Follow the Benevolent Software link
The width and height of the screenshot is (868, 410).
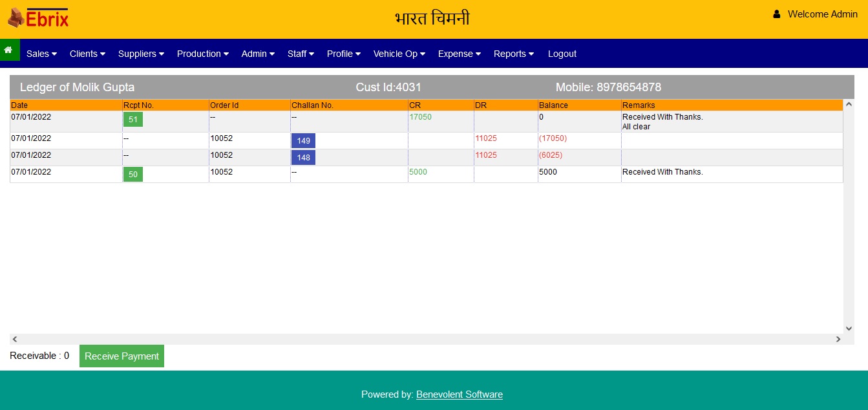point(460,394)
